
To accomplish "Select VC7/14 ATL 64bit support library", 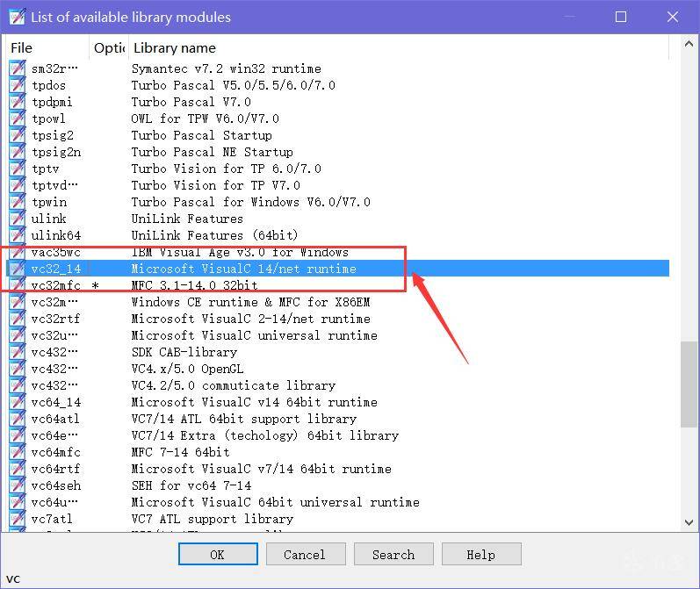I will pos(244,419).
